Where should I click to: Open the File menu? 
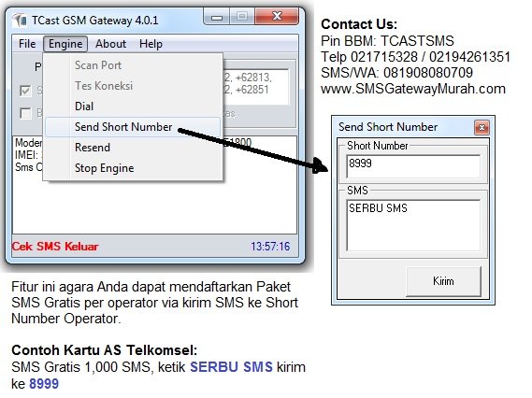point(27,44)
